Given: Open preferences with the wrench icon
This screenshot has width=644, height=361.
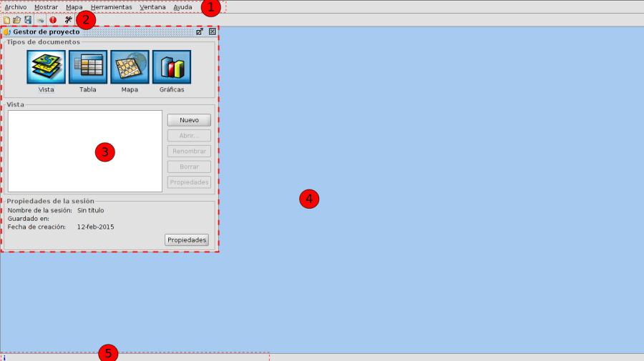Looking at the screenshot, I should [69, 20].
